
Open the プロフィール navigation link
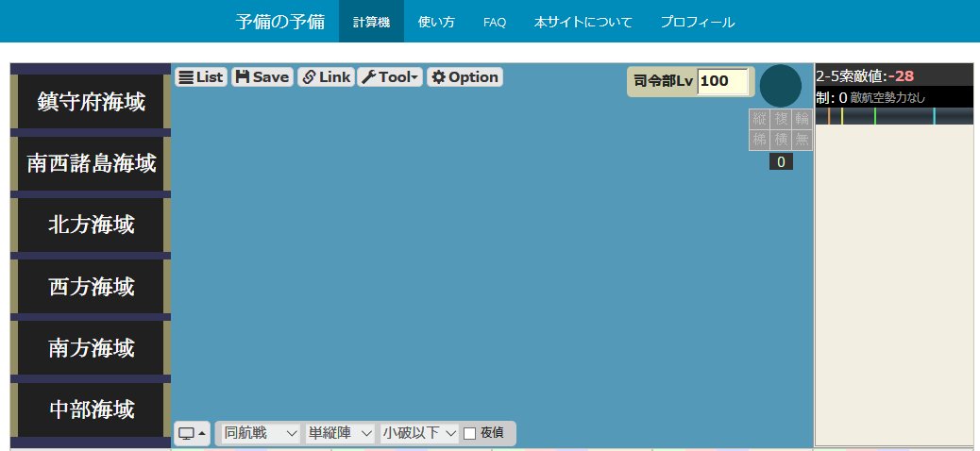pos(698,22)
